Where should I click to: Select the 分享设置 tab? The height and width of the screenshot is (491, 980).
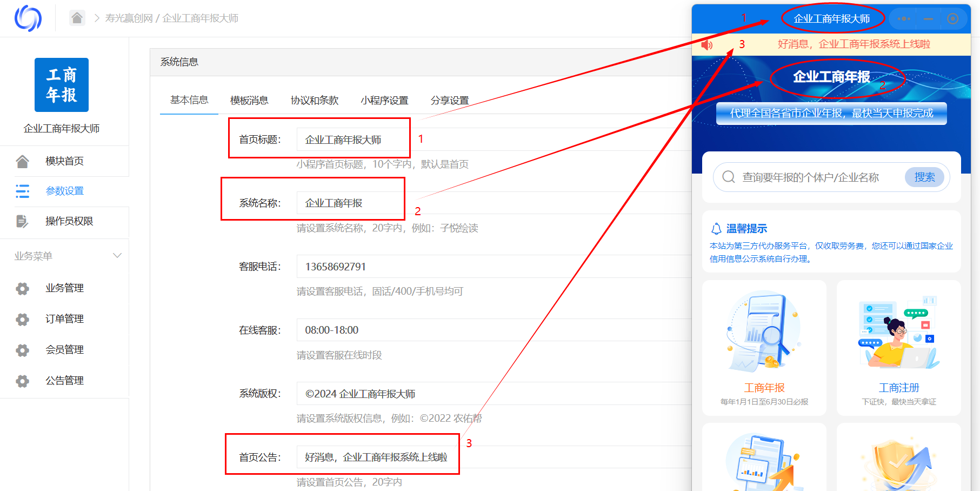pyautogui.click(x=450, y=101)
